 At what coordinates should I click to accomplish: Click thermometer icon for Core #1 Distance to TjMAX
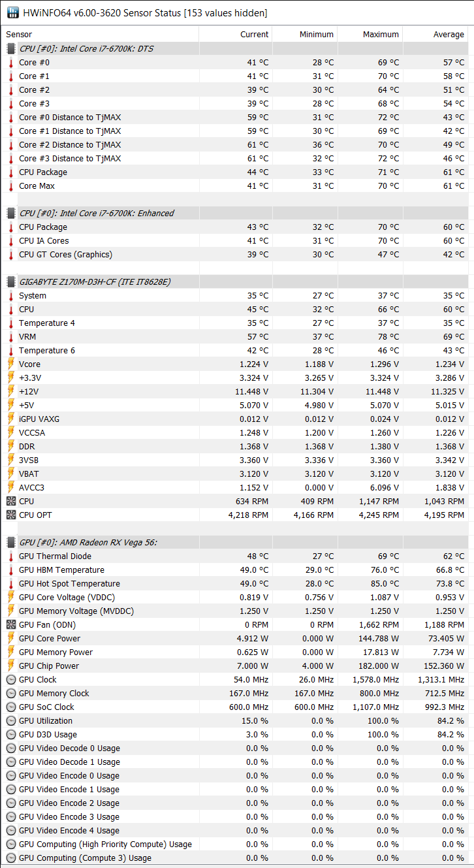click(x=11, y=131)
